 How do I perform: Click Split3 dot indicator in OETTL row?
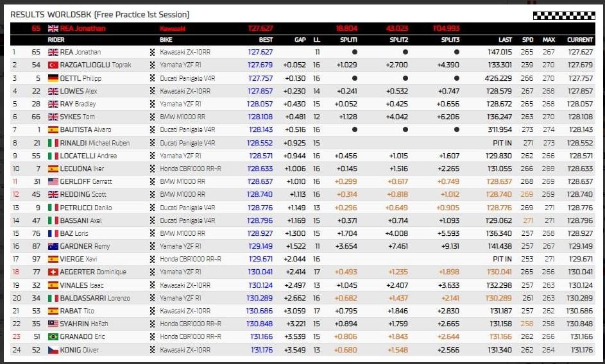click(x=457, y=78)
